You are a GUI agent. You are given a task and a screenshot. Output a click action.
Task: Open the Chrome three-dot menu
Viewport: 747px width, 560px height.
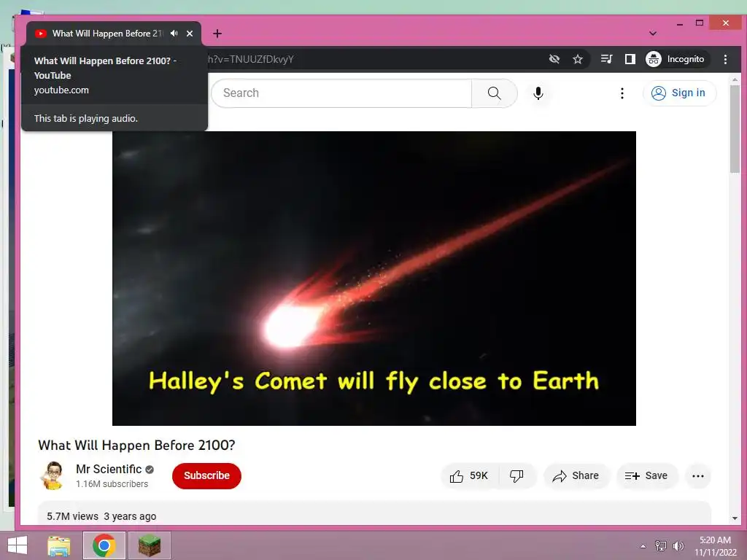point(725,59)
